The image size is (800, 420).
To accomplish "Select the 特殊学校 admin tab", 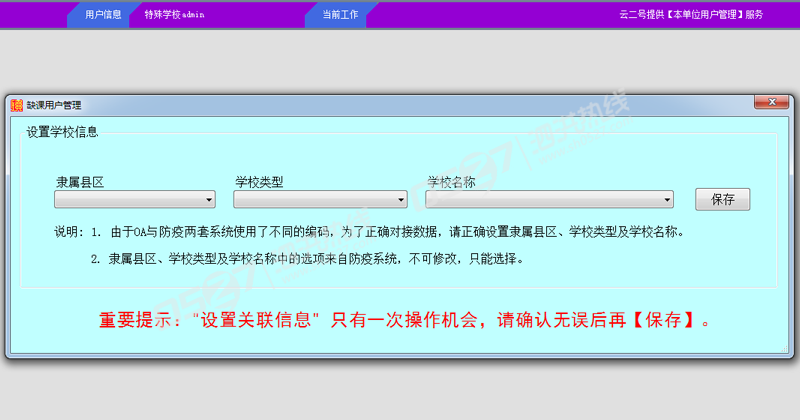I will [175, 15].
